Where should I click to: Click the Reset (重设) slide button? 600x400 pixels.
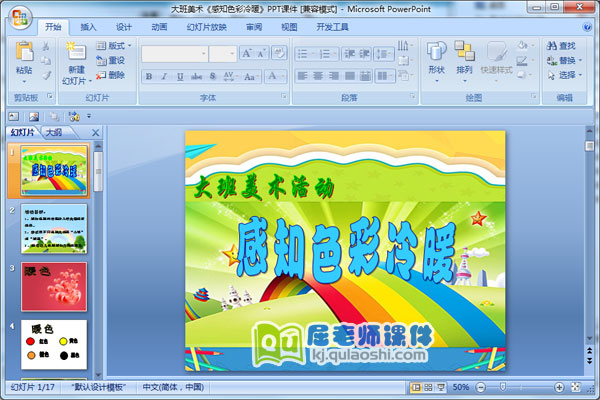pyautogui.click(x=111, y=60)
